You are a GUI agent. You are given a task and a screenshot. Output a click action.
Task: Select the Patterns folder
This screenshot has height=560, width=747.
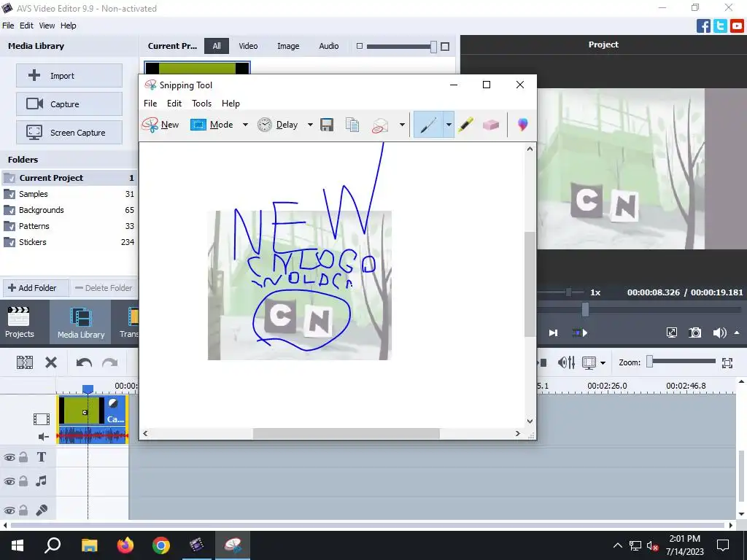[69, 226]
